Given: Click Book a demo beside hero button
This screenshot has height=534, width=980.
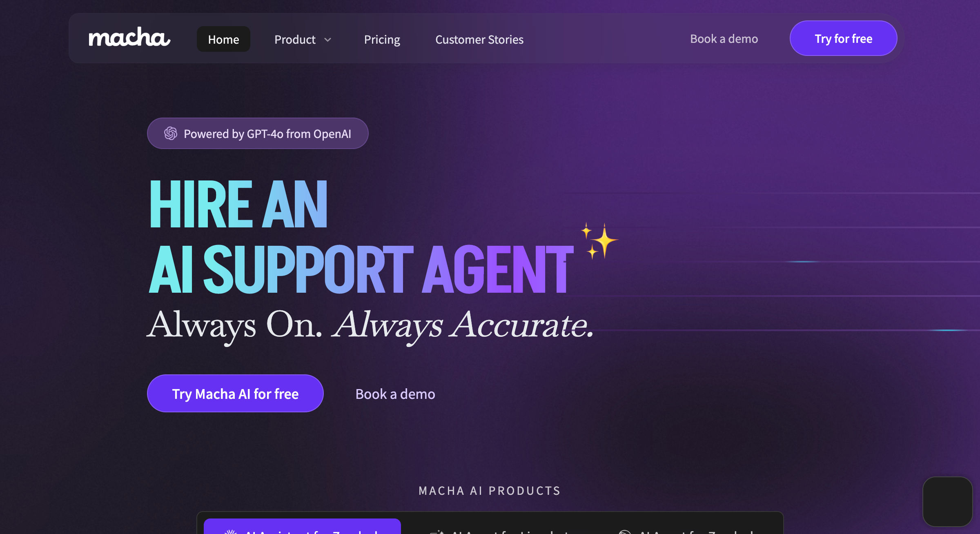Looking at the screenshot, I should pyautogui.click(x=395, y=394).
